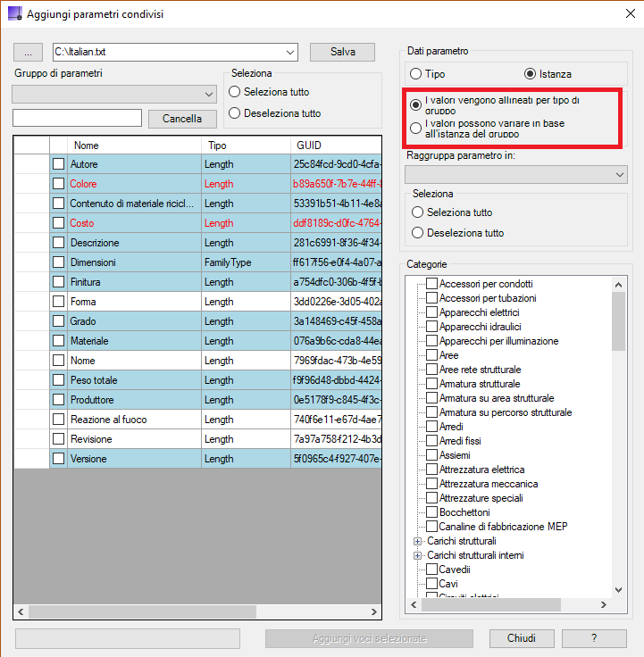Check the Peso totale parameter checkbox
Screen dimensions: 644x657
coord(59,380)
